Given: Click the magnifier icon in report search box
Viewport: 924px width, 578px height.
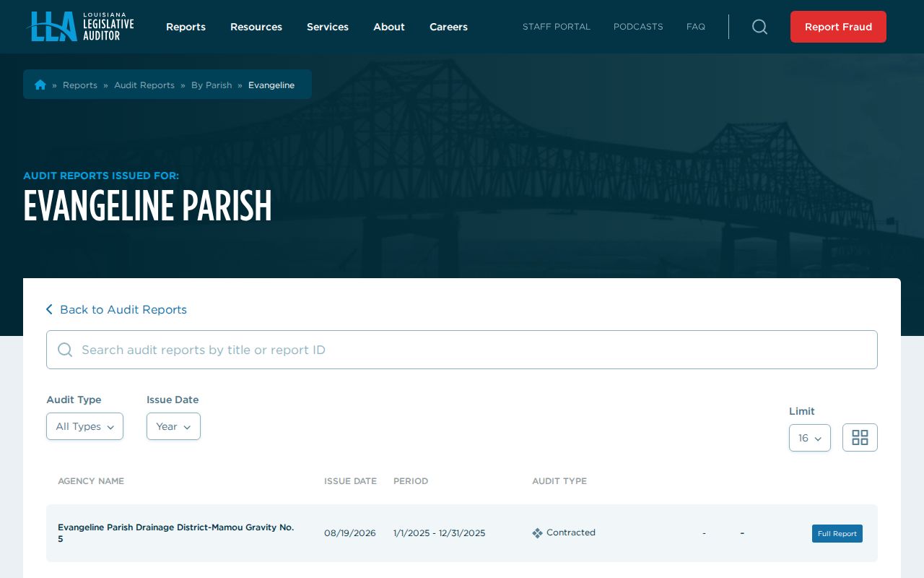Looking at the screenshot, I should (x=65, y=350).
